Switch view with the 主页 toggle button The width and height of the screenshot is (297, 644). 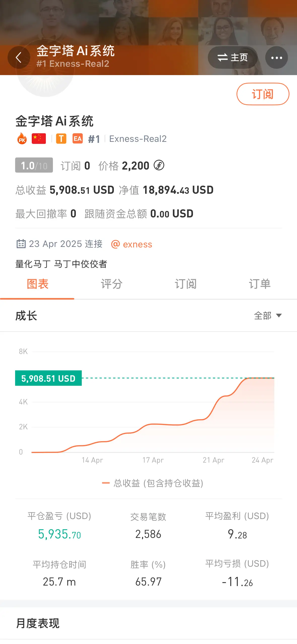point(233,58)
